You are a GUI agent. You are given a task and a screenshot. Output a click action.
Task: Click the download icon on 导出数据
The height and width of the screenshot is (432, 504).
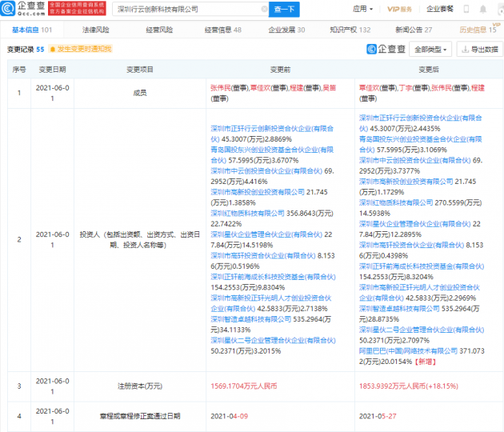(x=465, y=49)
